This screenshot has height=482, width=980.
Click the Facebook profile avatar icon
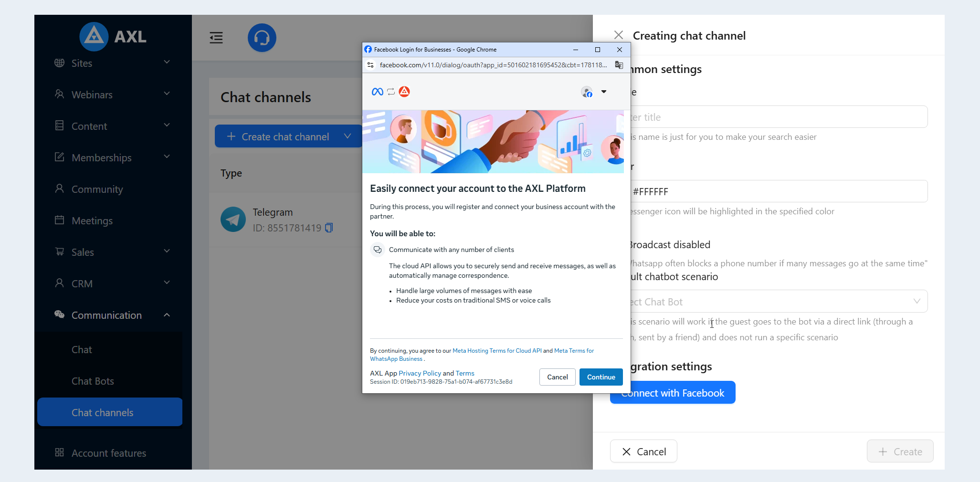[x=587, y=92]
